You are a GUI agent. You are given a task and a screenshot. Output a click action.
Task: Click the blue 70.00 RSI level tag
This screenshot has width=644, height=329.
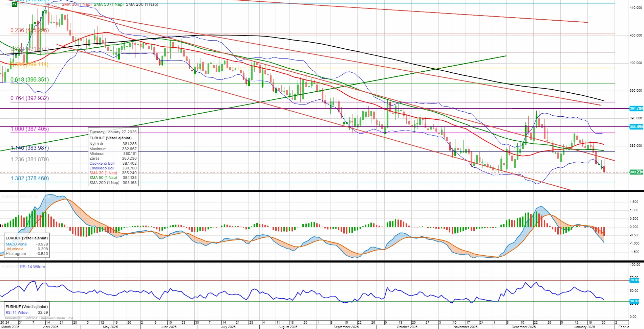pyautogui.click(x=634, y=280)
